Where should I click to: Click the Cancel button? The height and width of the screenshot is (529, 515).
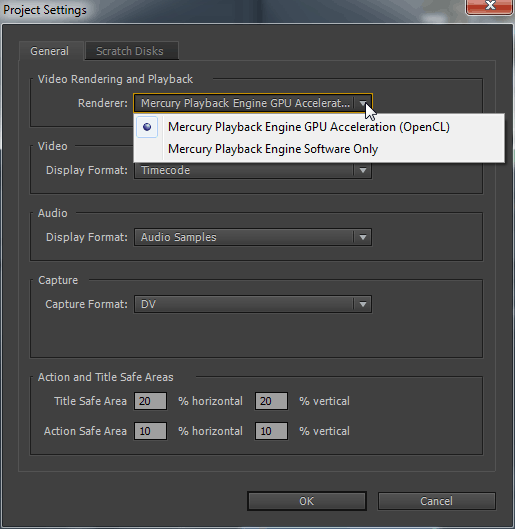click(437, 501)
